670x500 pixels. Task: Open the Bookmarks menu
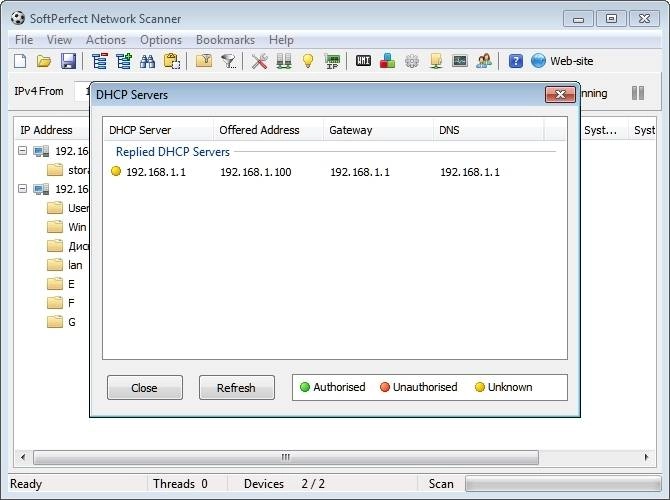[225, 40]
